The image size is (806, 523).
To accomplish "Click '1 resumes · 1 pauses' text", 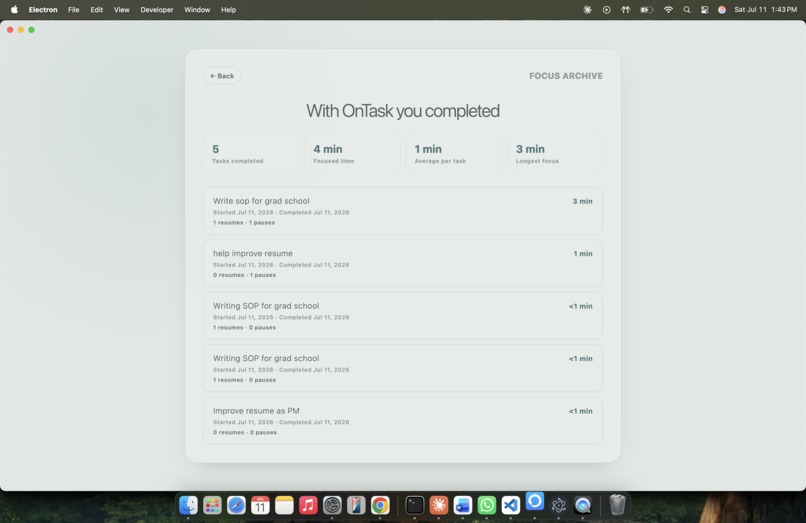I will [x=244, y=223].
